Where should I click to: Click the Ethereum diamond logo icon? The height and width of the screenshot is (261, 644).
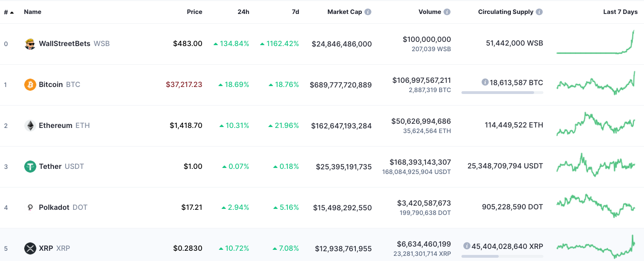coord(30,126)
